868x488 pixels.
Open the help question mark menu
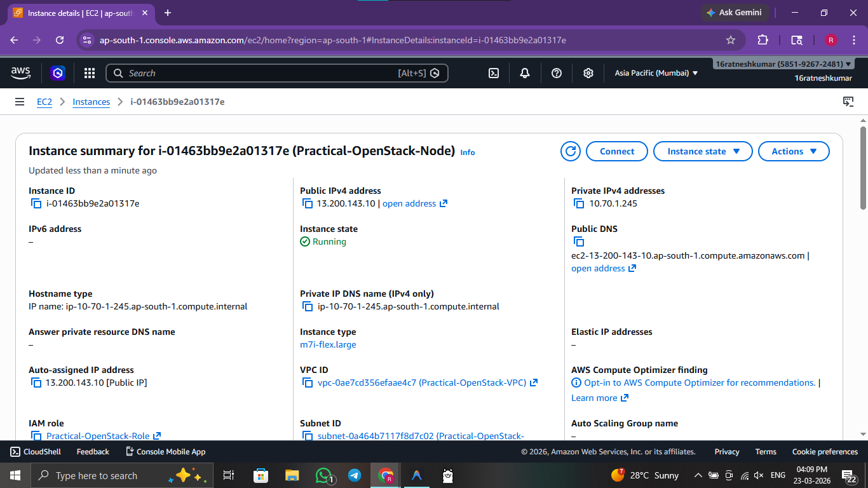pyautogui.click(x=557, y=73)
